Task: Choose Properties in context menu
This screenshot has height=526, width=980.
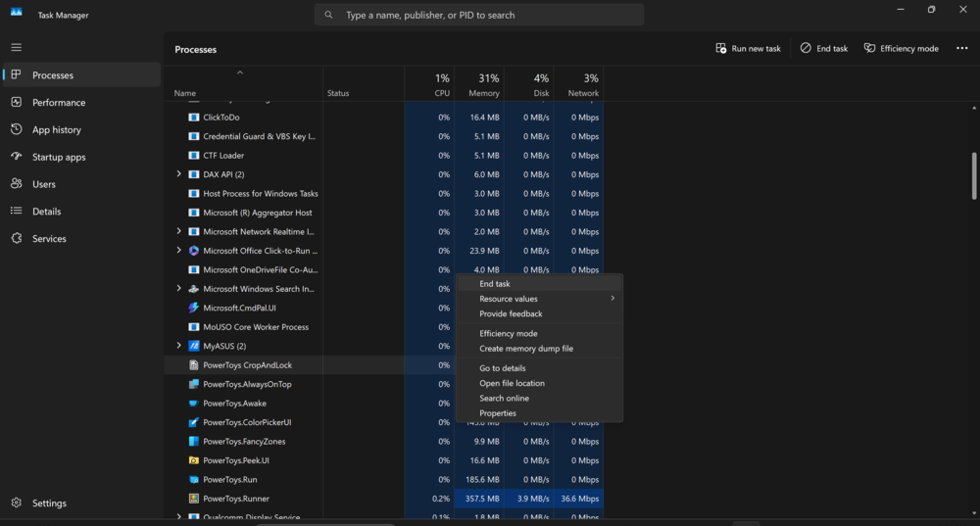Action: point(540,413)
